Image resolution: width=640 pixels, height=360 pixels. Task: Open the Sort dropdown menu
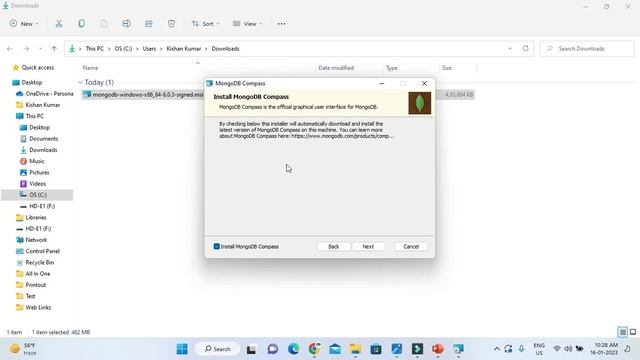(x=205, y=24)
